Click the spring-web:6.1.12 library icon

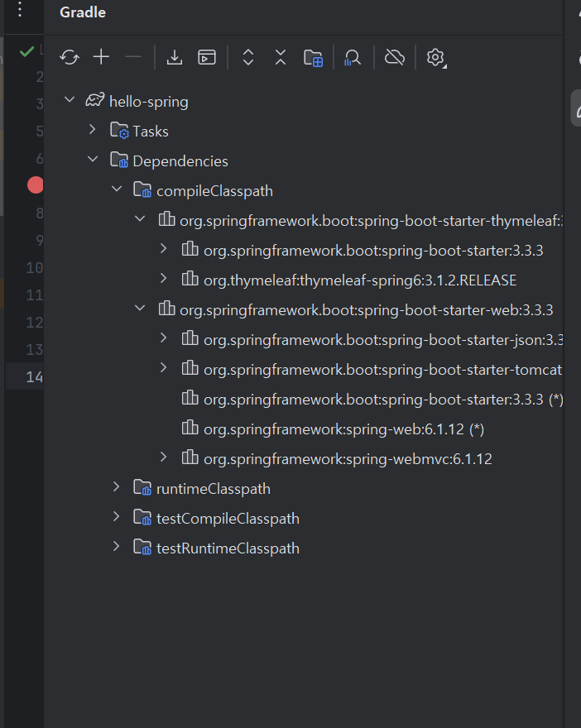(190, 428)
